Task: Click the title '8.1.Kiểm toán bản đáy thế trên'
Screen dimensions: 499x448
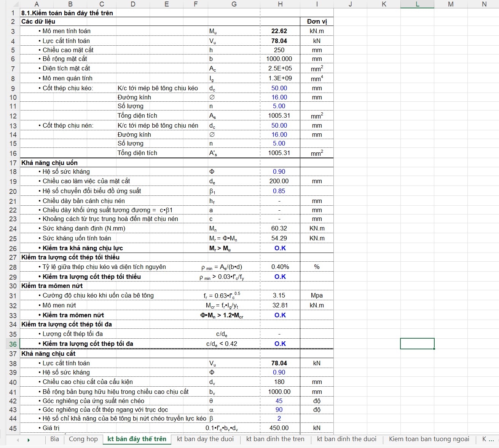Action: click(67, 13)
